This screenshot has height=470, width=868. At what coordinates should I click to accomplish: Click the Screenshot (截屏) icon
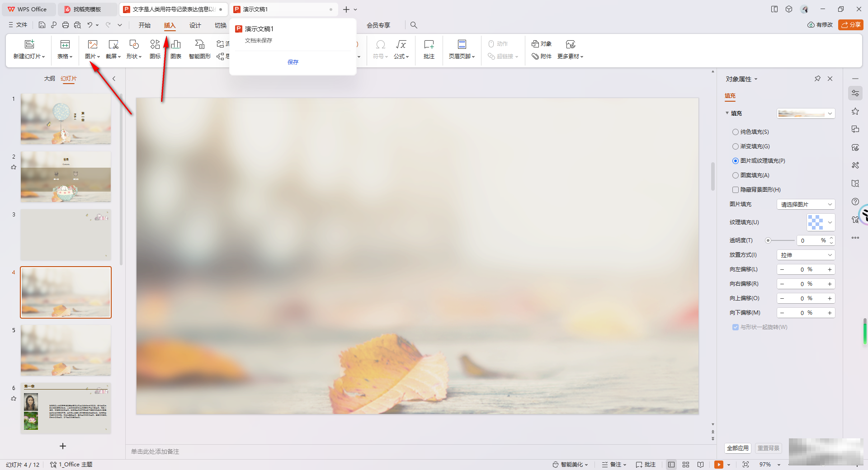coord(113,44)
